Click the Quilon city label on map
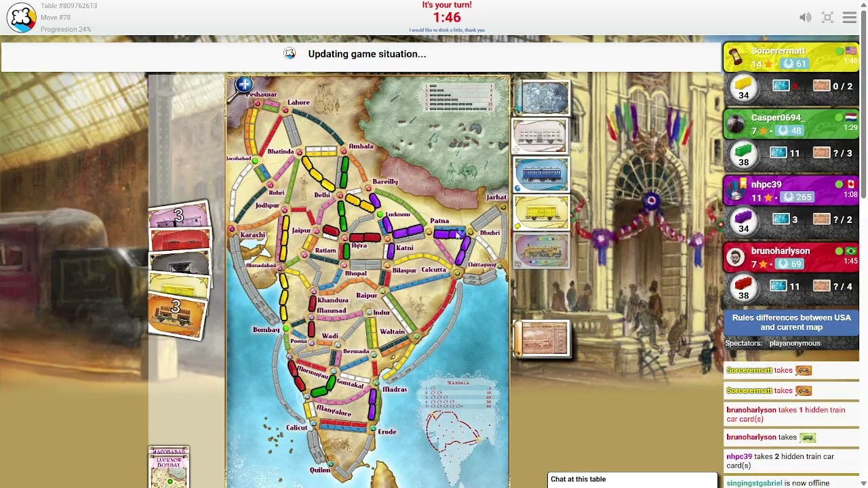Viewport: 868px width, 488px height. [x=320, y=470]
